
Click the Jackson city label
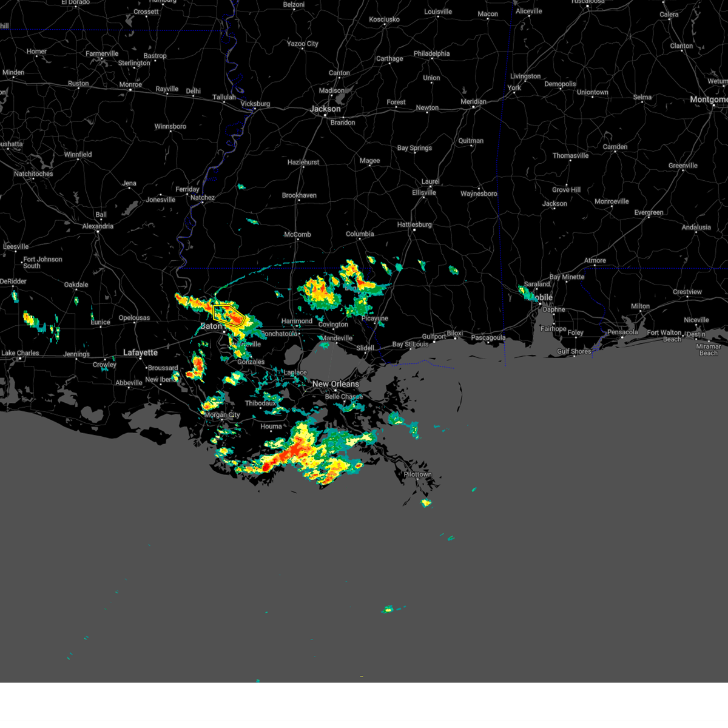tap(325, 109)
